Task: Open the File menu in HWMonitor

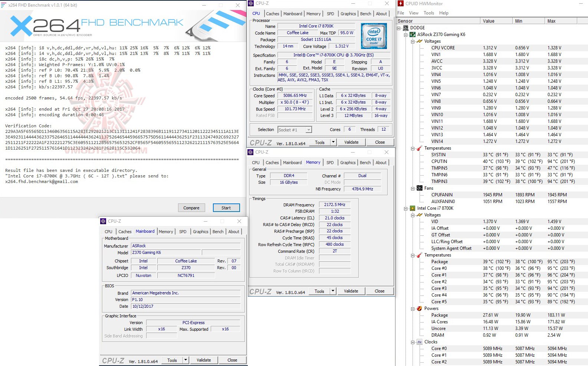Action: (401, 13)
